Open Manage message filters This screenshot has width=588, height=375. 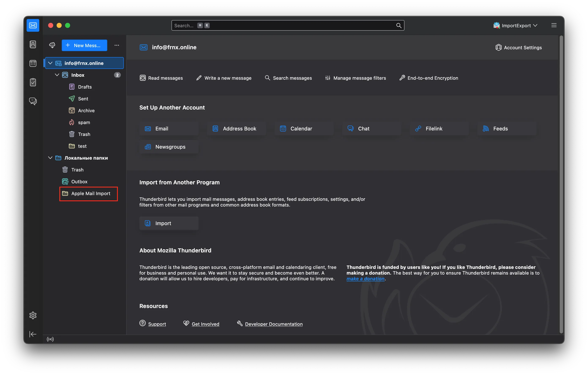tap(355, 78)
